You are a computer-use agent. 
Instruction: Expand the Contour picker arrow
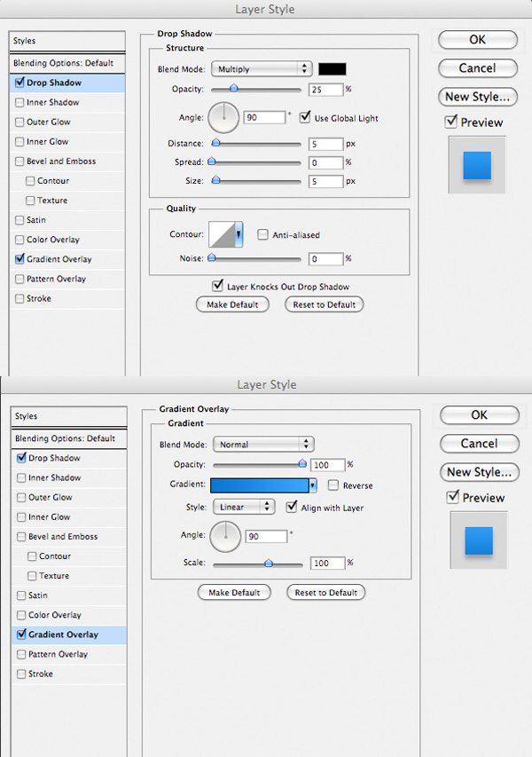239,234
